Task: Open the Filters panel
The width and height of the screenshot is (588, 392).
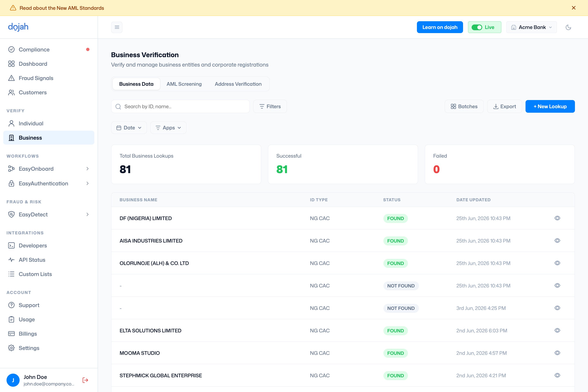Action: (x=270, y=107)
